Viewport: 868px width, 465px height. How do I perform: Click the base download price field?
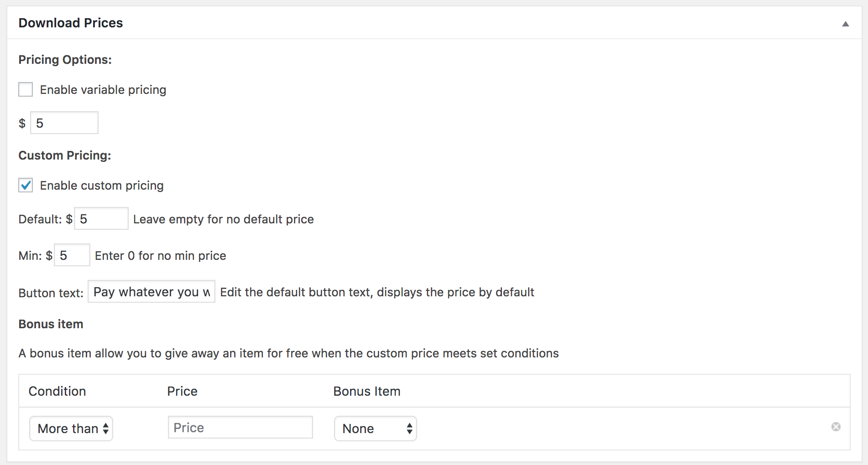coord(64,123)
